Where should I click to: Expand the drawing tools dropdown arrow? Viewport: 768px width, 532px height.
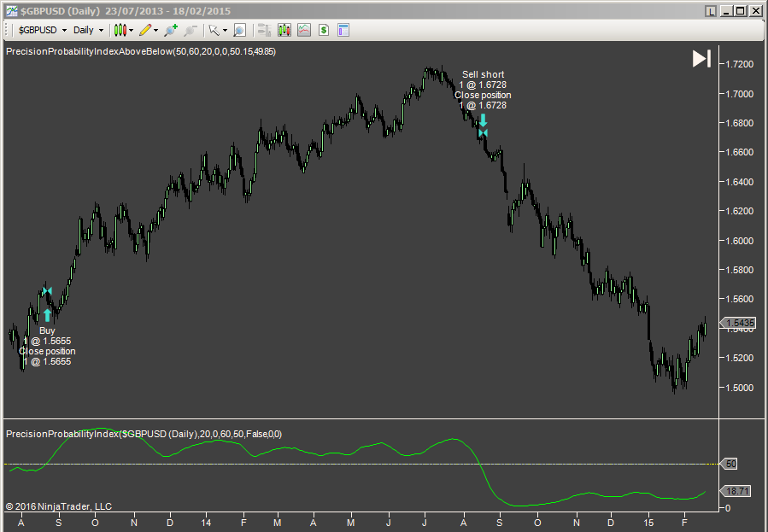coord(155,31)
